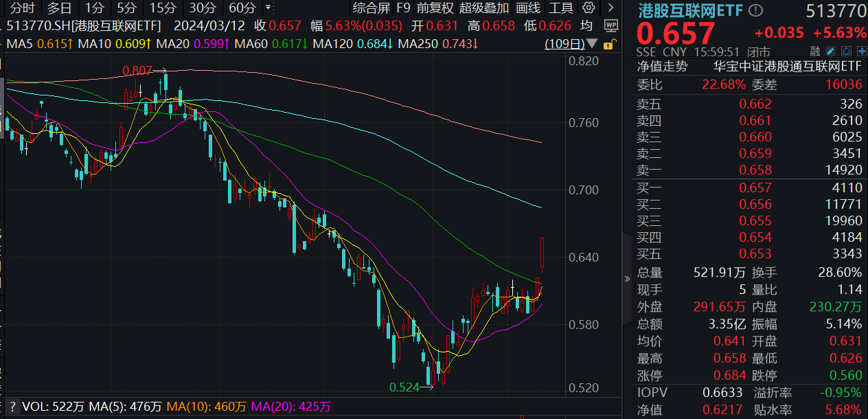Image resolution: width=868 pixels, height=419 pixels.
Task: Collapse the right quote panel with the » arrow
Action: 627,278
